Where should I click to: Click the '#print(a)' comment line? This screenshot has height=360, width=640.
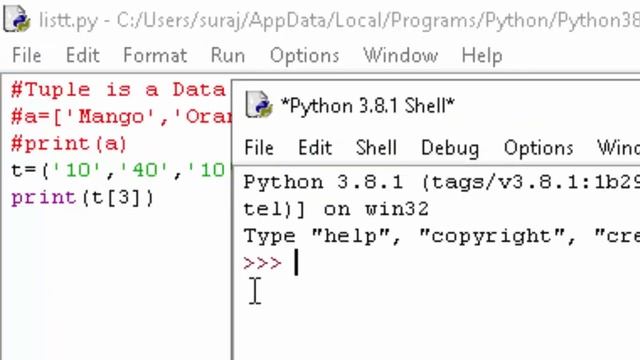click(x=69, y=144)
